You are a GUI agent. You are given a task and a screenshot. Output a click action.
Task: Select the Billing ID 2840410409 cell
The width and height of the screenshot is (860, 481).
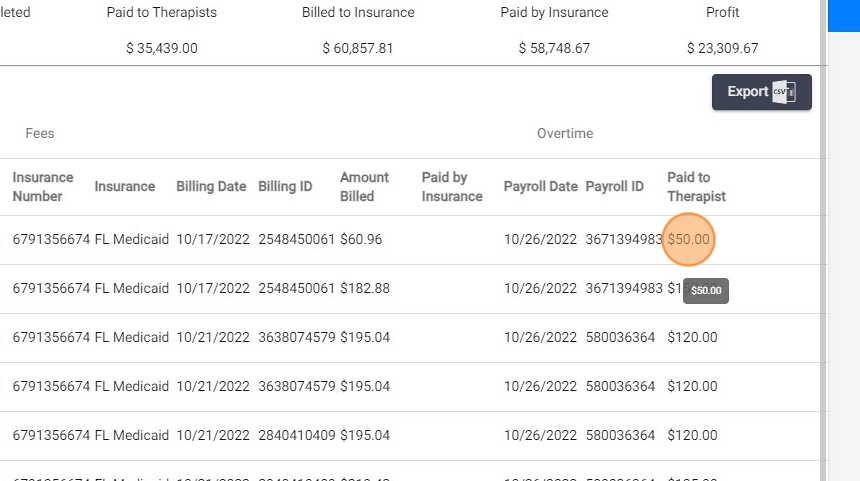click(x=296, y=435)
